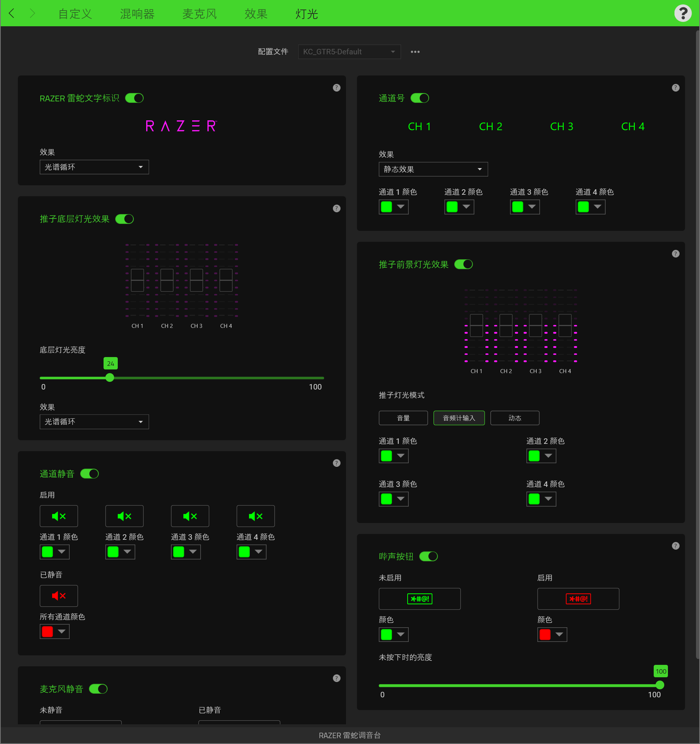
Task: Click the help question mark icon in the top bar
Action: coord(682,13)
